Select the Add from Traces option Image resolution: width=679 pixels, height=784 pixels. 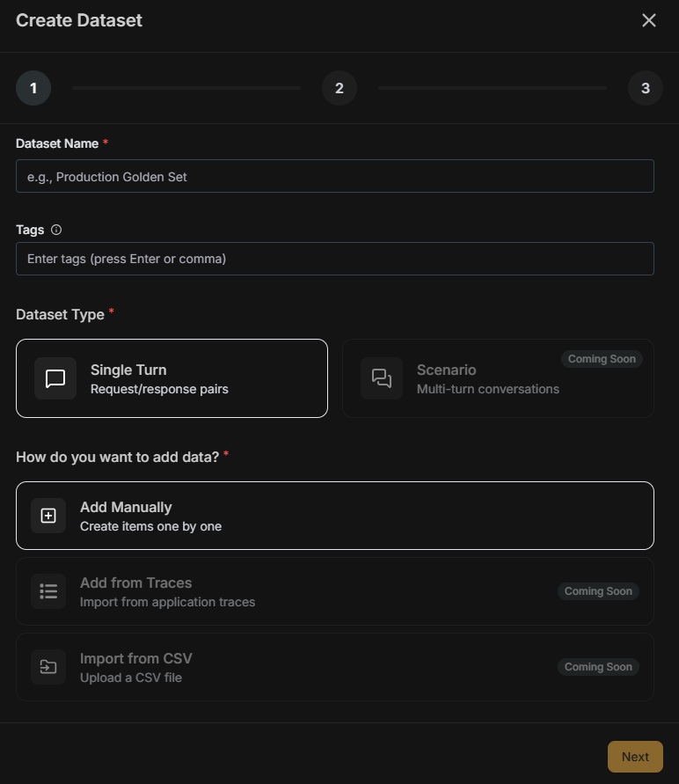point(334,591)
